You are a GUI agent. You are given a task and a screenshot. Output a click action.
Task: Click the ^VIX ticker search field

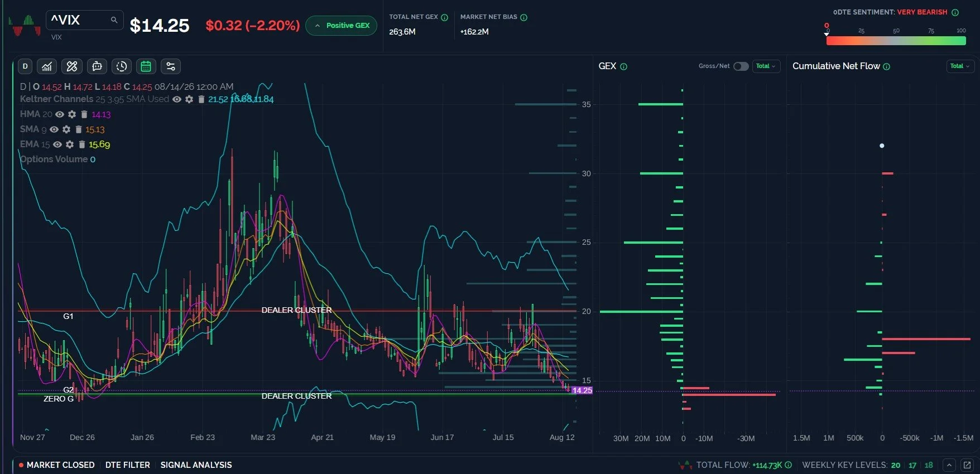coord(84,20)
